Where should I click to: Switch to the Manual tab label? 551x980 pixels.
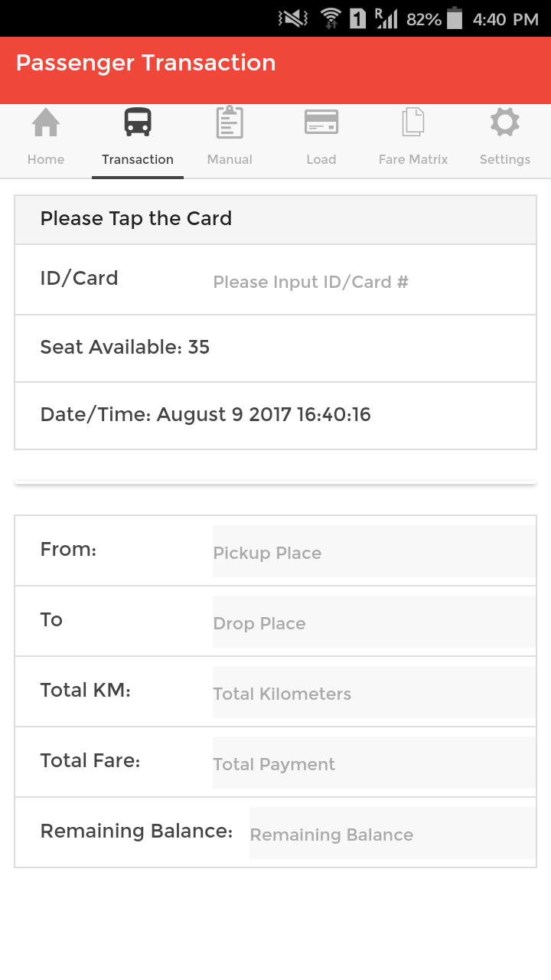230,159
